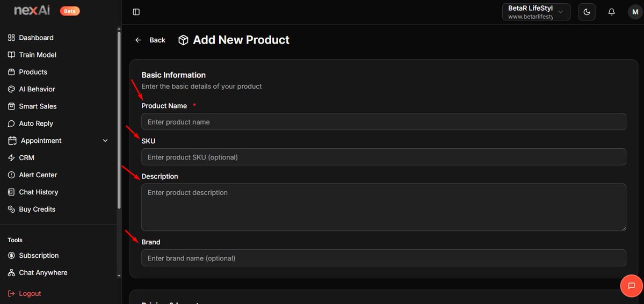Click the Brand name input field
Viewport: 644px width, 304px height.
pyautogui.click(x=383, y=258)
